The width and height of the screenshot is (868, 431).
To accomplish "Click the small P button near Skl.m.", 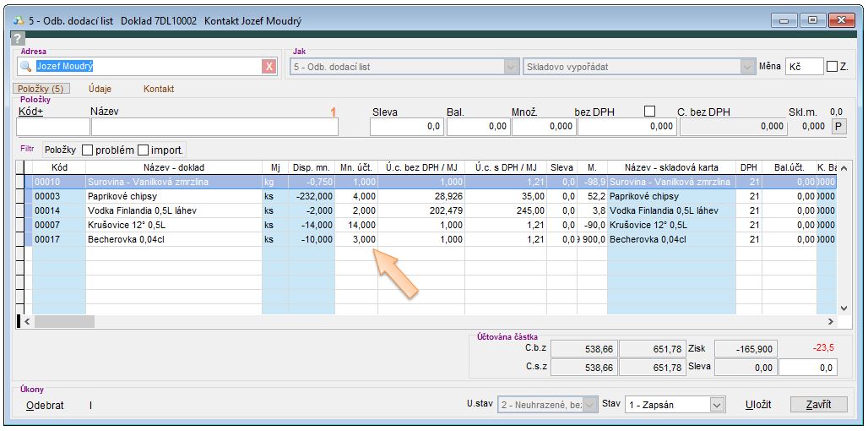I will click(838, 126).
